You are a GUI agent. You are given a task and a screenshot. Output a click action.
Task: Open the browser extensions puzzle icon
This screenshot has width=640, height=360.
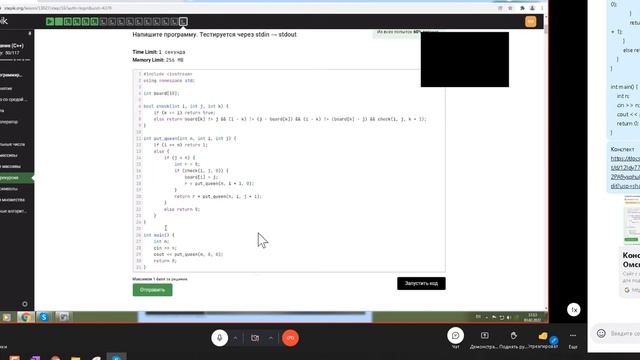pos(522,8)
